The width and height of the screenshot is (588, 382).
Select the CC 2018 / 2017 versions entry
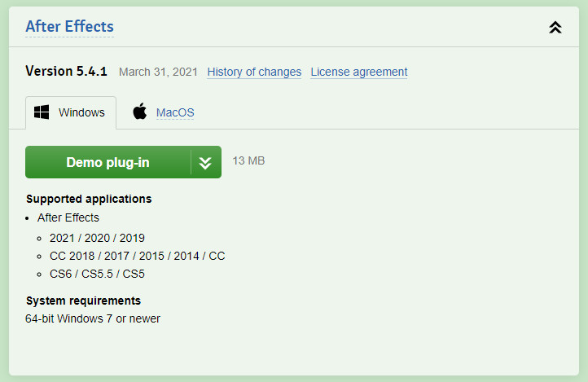tap(138, 256)
